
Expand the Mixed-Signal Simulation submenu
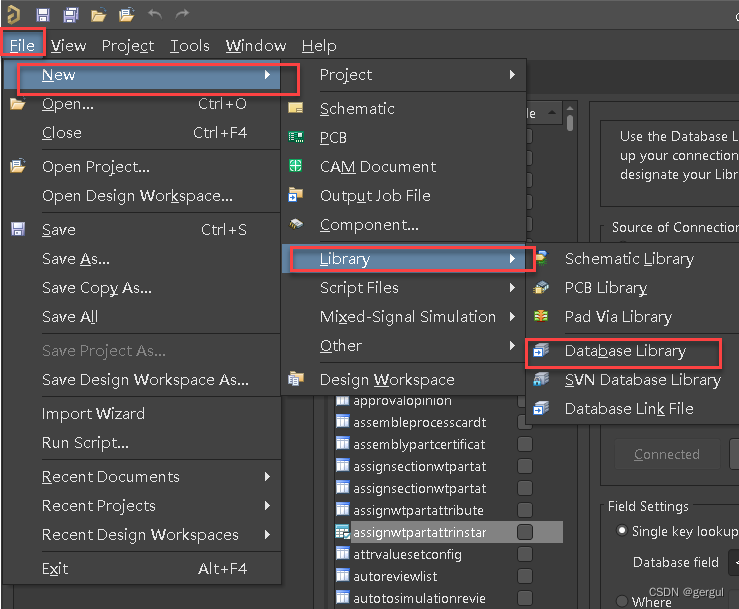click(x=404, y=316)
